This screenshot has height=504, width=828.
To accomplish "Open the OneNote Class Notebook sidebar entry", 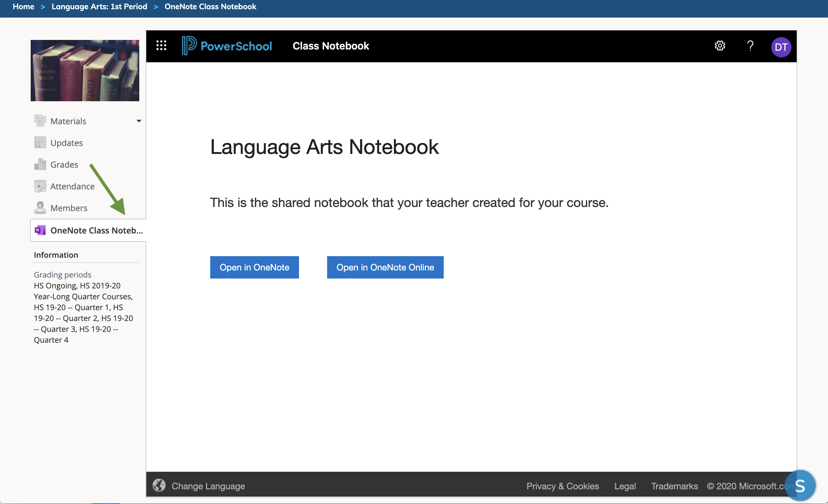I will (96, 230).
